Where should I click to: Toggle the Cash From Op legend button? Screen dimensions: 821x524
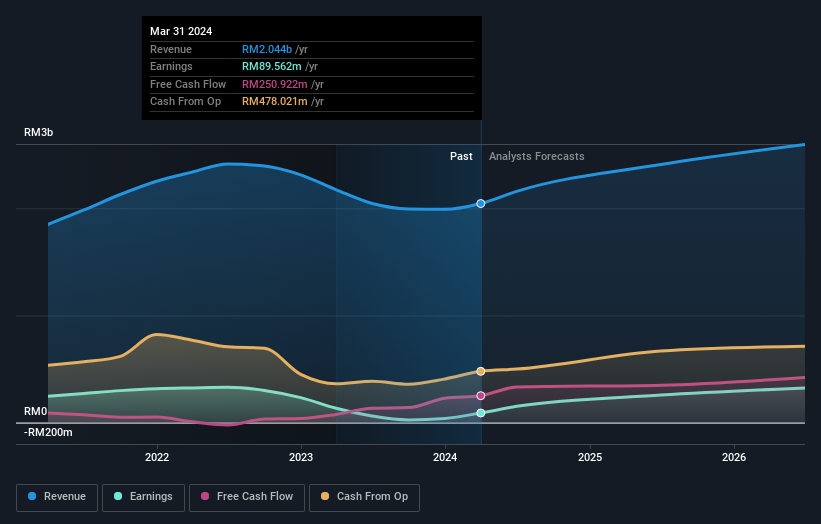click(x=364, y=497)
